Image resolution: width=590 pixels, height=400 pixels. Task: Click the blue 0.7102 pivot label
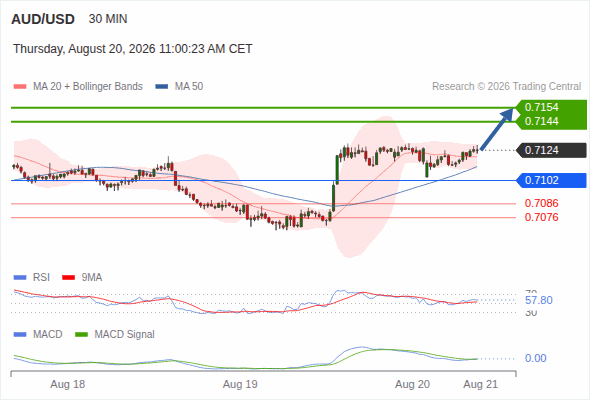click(x=551, y=180)
